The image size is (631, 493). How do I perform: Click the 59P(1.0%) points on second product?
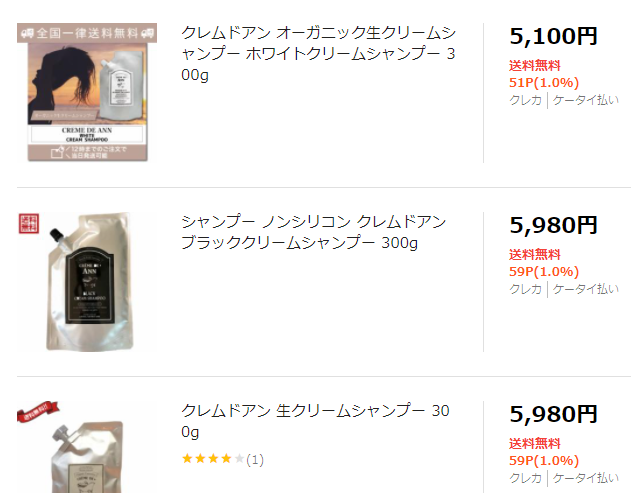(x=544, y=272)
